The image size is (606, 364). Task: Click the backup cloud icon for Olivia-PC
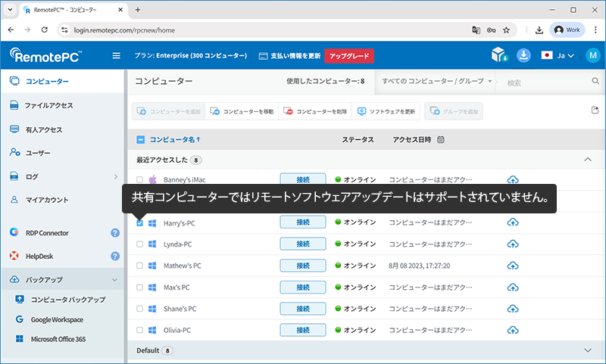(513, 330)
